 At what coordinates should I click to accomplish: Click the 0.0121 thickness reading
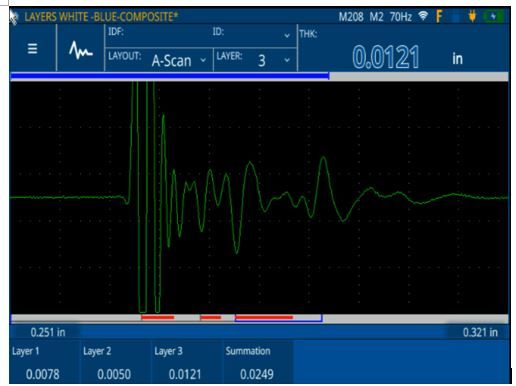(386, 57)
